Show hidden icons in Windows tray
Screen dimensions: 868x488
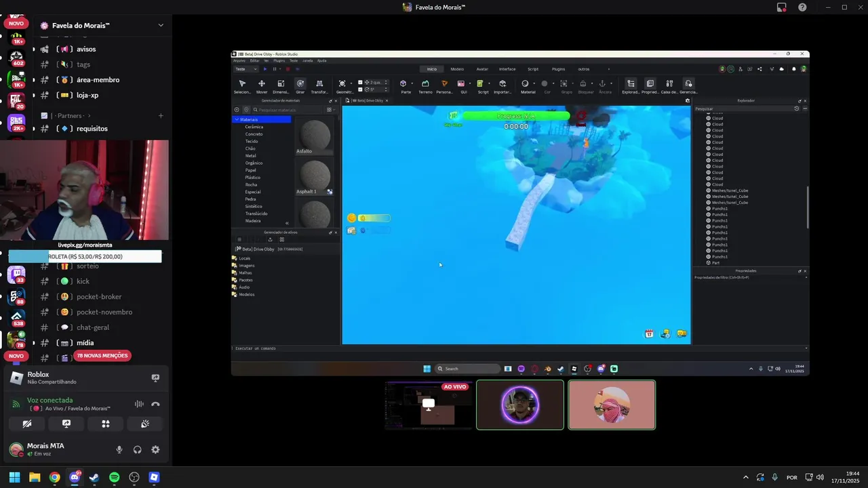746,477
